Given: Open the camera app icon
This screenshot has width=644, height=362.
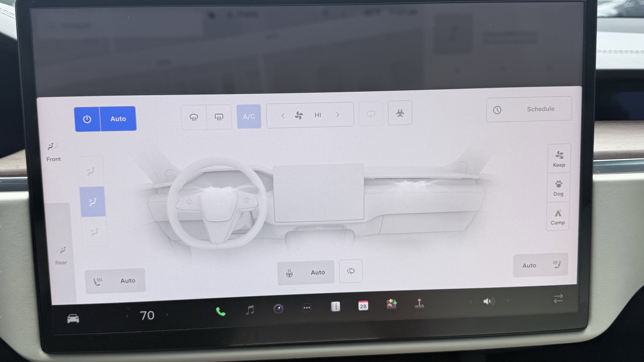Looking at the screenshot, I should click(x=278, y=309).
